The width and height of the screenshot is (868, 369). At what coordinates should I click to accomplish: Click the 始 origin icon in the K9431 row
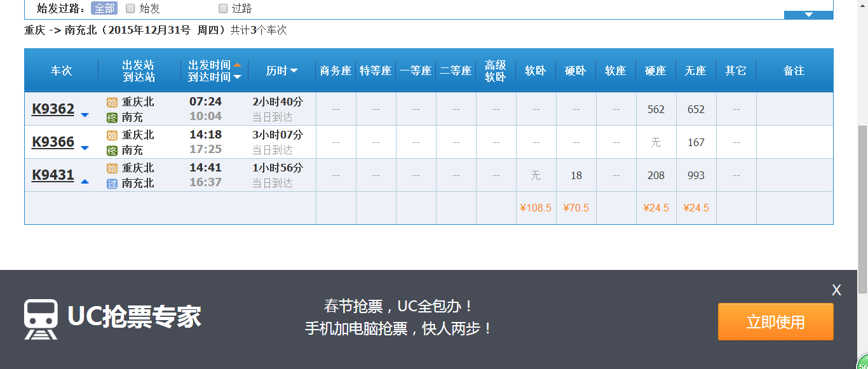point(112,168)
